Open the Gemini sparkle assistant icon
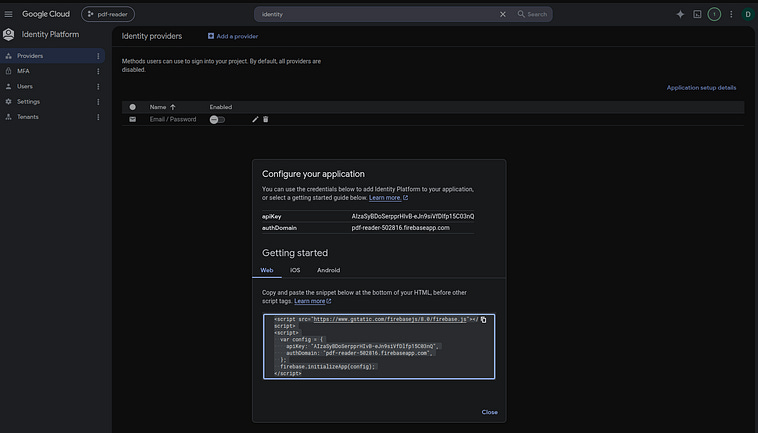 [680, 14]
